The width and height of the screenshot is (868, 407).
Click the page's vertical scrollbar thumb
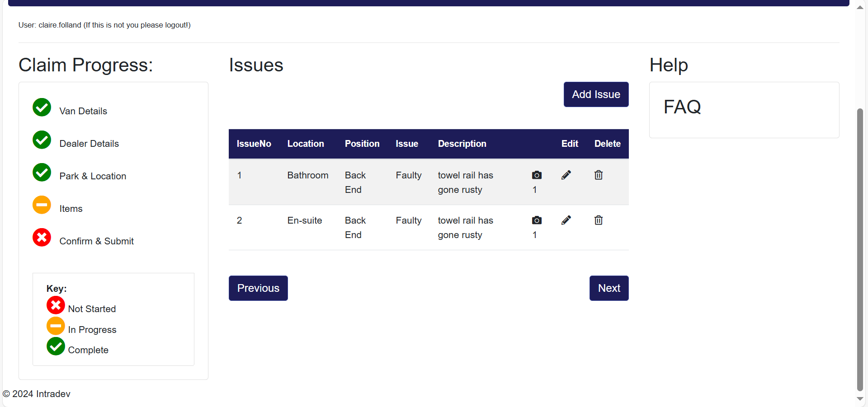tap(860, 248)
